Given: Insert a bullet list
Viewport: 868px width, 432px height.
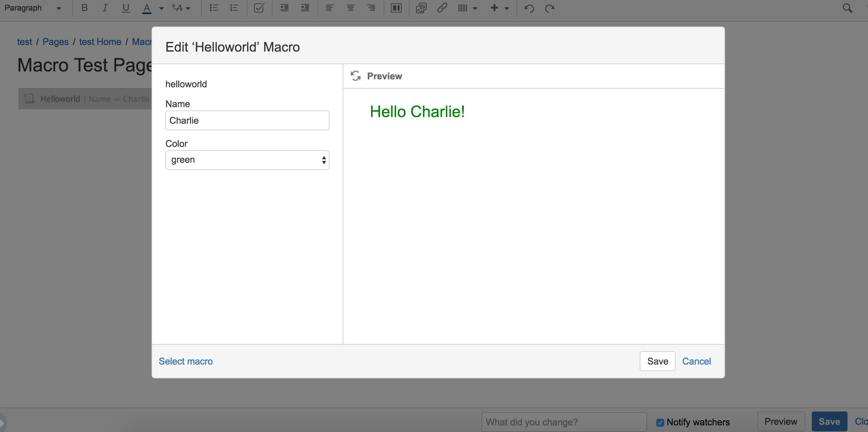Looking at the screenshot, I should point(214,8).
